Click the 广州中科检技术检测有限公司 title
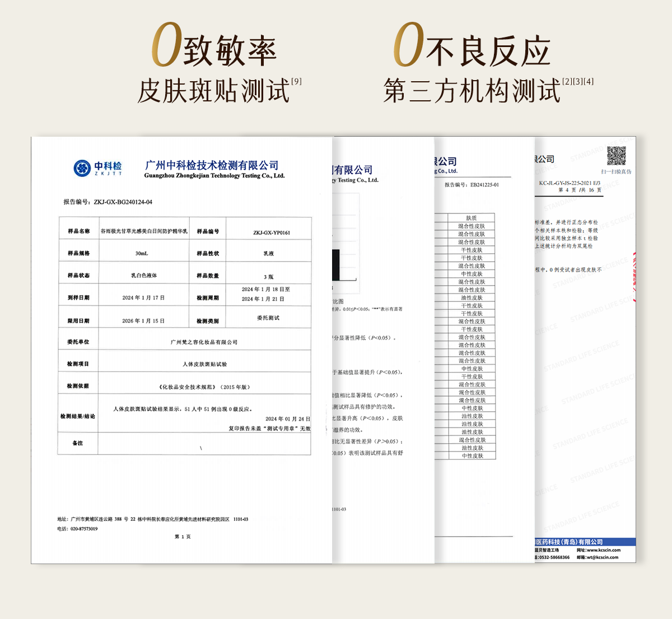 pos(212,165)
